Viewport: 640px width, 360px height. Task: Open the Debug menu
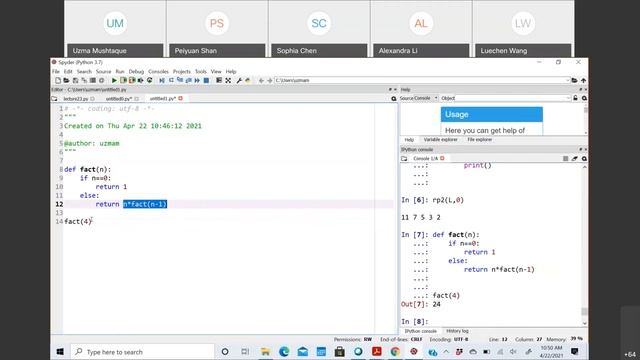tap(136, 71)
